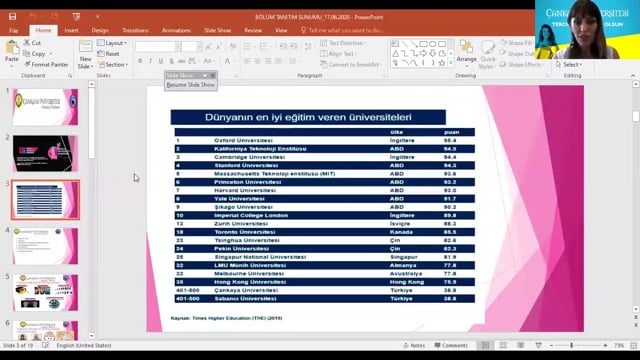This screenshot has width=640, height=360.
Task: Open the Review tab
Action: point(253,31)
